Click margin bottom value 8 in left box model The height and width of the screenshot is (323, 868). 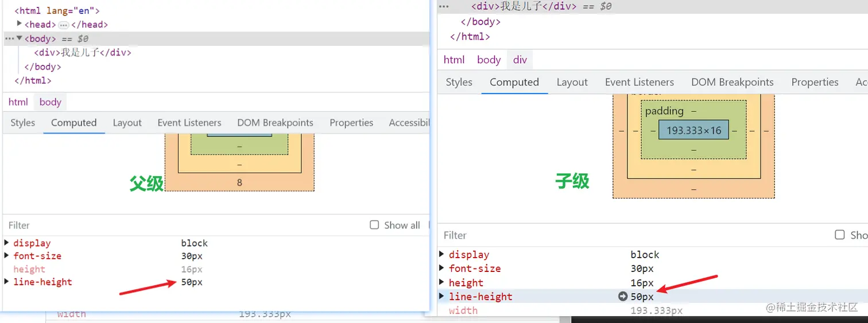click(239, 182)
